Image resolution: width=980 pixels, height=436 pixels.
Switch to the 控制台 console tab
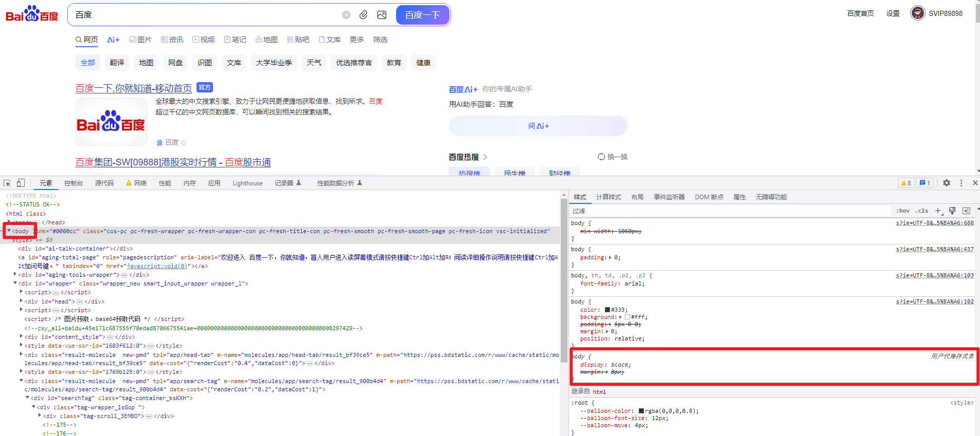point(73,183)
